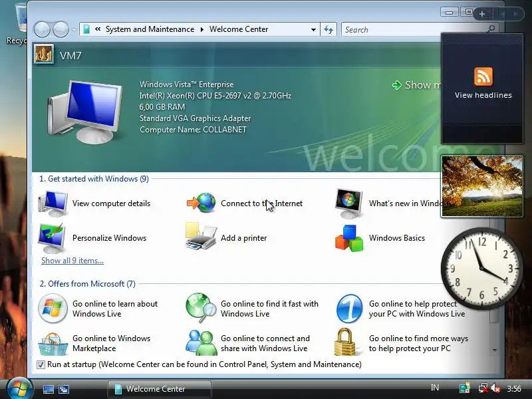The height and width of the screenshot is (399, 532).
Task: Open the View computer details icon
Action: [x=53, y=203]
